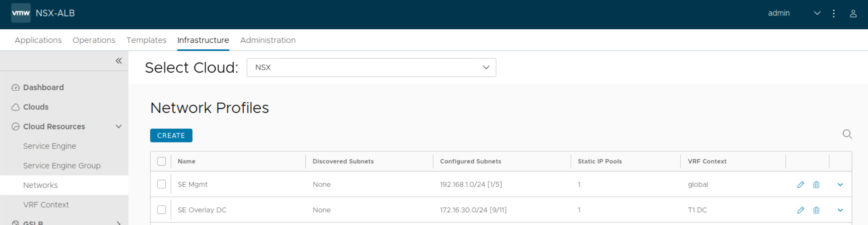This screenshot has width=868, height=225.
Task: Click the CREATE button
Action: [x=171, y=135]
